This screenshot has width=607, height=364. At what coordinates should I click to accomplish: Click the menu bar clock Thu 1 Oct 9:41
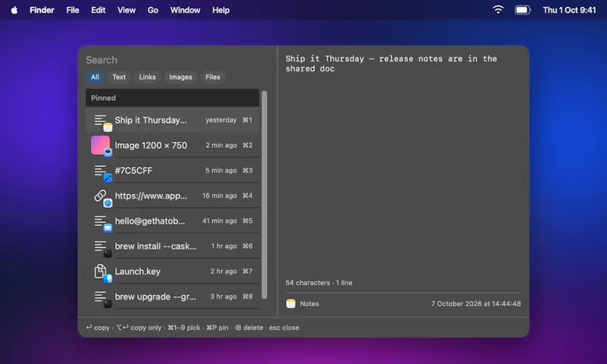click(569, 10)
